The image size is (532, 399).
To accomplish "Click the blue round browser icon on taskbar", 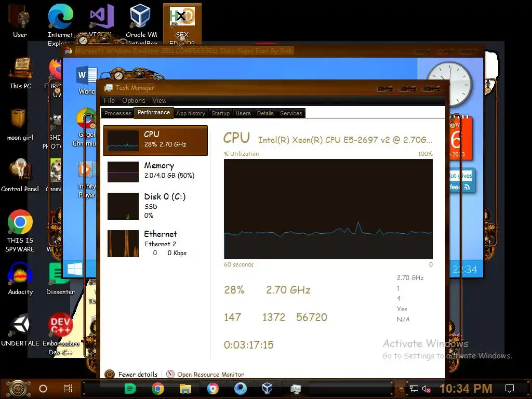I will 240,389.
